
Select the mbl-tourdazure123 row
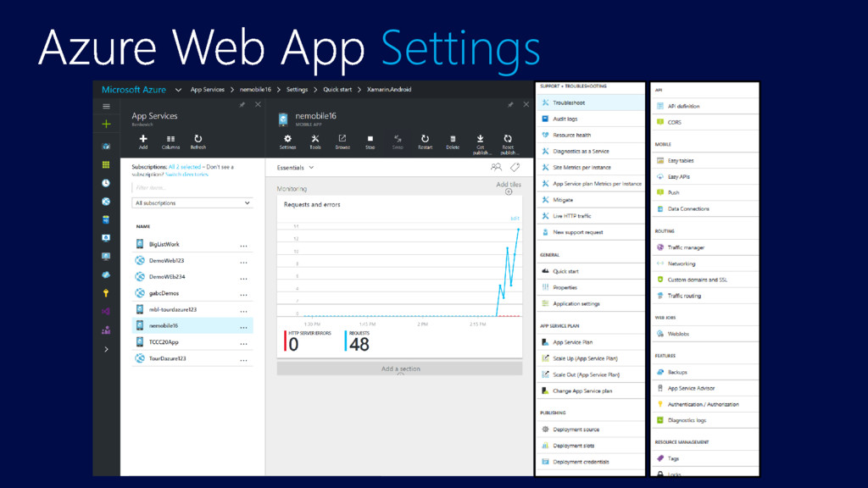192,309
